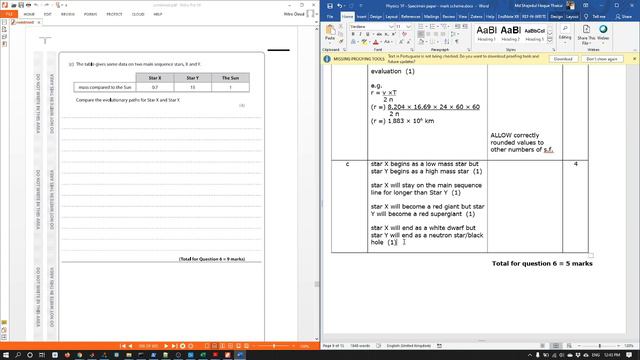The width and height of the screenshot is (640, 360).
Task: Open the Windows Start menu
Action: click(5, 355)
